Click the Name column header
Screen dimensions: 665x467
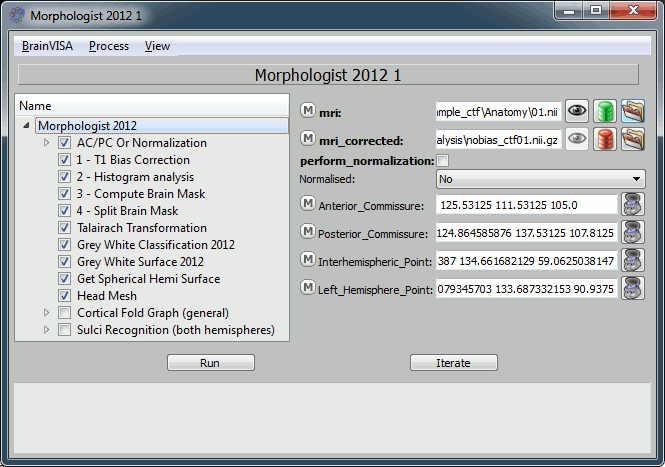coord(152,106)
